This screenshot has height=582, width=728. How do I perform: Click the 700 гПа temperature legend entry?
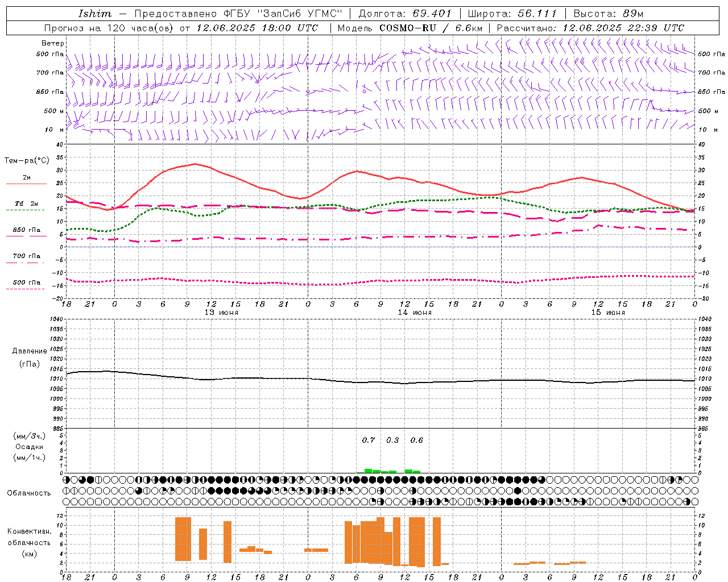(27, 256)
